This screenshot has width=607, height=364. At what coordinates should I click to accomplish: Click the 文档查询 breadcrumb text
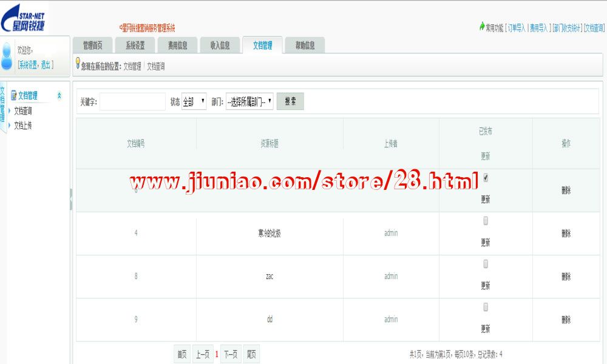[156, 67]
